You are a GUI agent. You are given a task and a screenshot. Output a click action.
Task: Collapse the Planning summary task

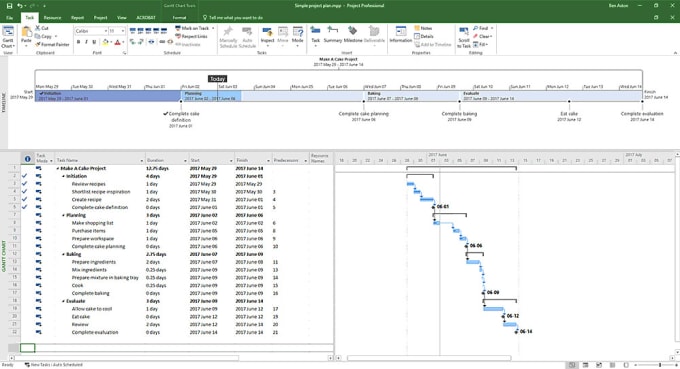[63, 216]
